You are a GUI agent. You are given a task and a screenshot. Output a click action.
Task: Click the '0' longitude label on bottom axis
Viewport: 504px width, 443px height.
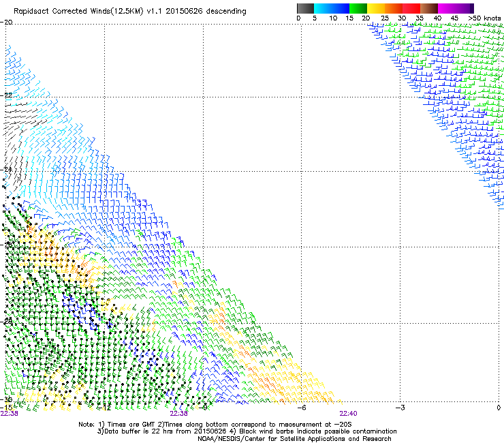499,408
